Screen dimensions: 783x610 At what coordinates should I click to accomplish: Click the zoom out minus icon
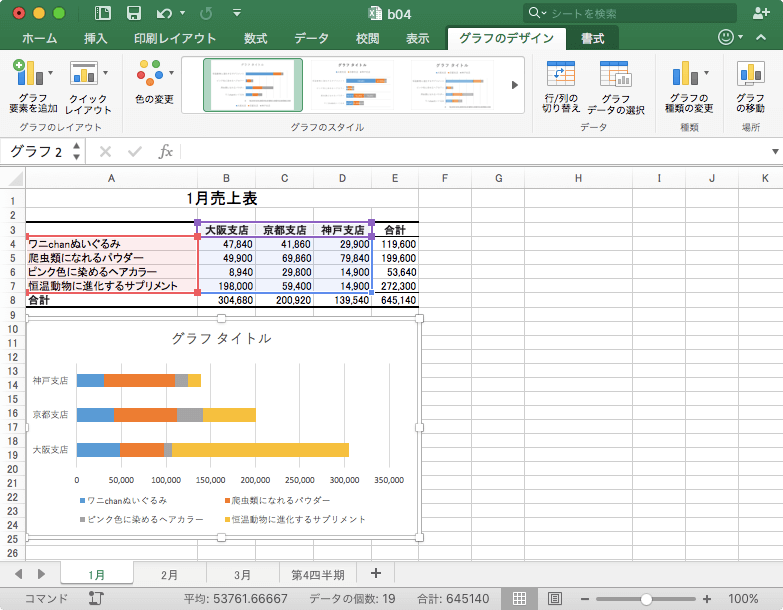tap(585, 599)
